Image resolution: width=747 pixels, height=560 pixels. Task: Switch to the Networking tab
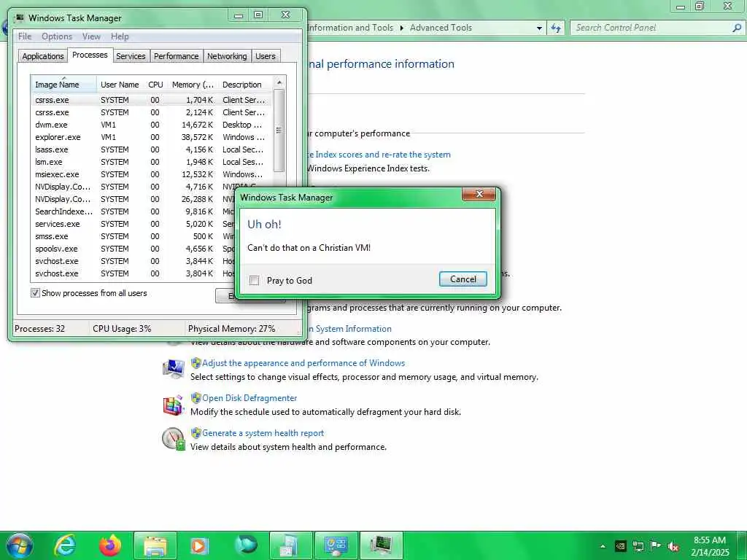[x=227, y=56]
